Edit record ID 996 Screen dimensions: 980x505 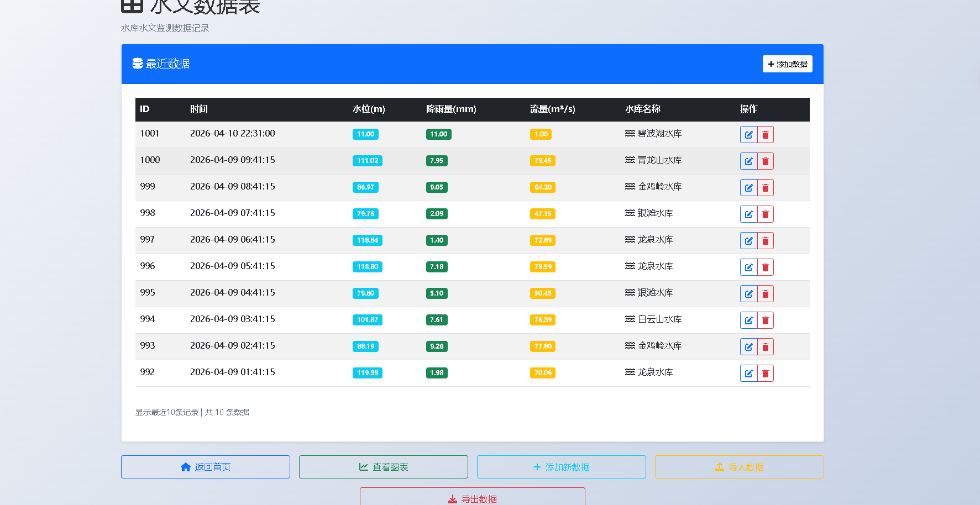click(x=748, y=267)
